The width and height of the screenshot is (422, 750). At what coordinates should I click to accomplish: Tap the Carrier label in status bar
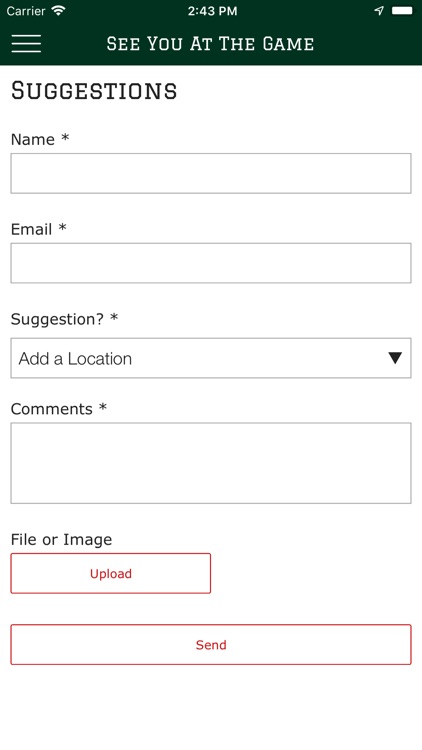(26, 11)
